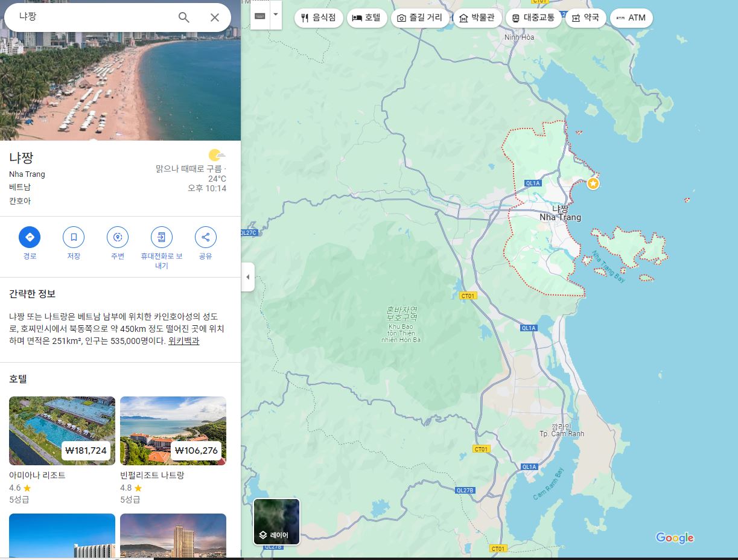Open directions with the 경로 button
Viewport: 738px width, 560px height.
coord(30,237)
